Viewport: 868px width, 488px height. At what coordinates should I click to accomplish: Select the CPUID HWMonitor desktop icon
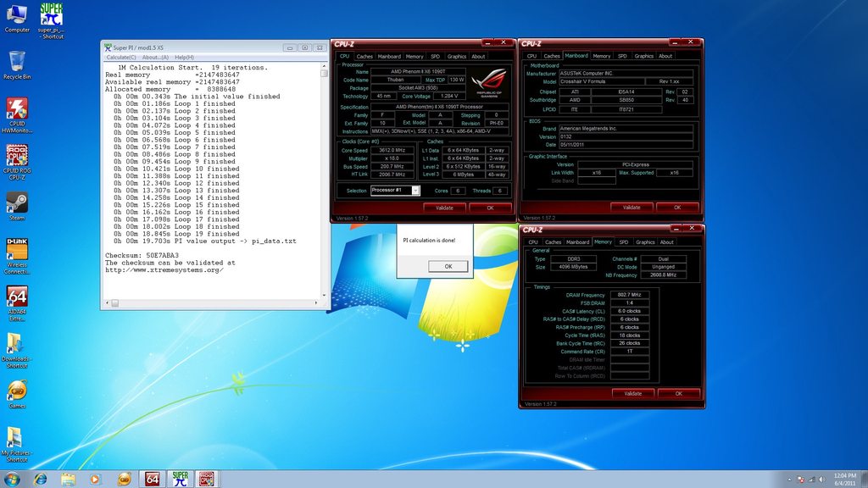click(x=17, y=115)
